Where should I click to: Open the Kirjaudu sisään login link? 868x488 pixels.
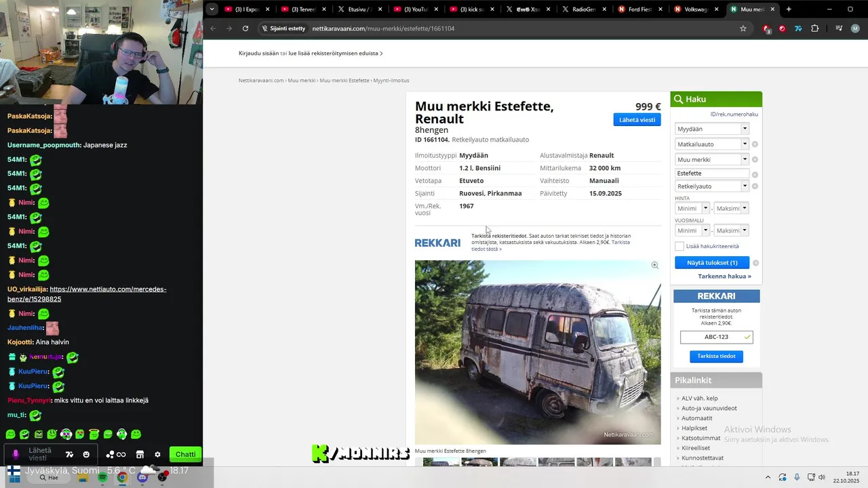tap(258, 53)
